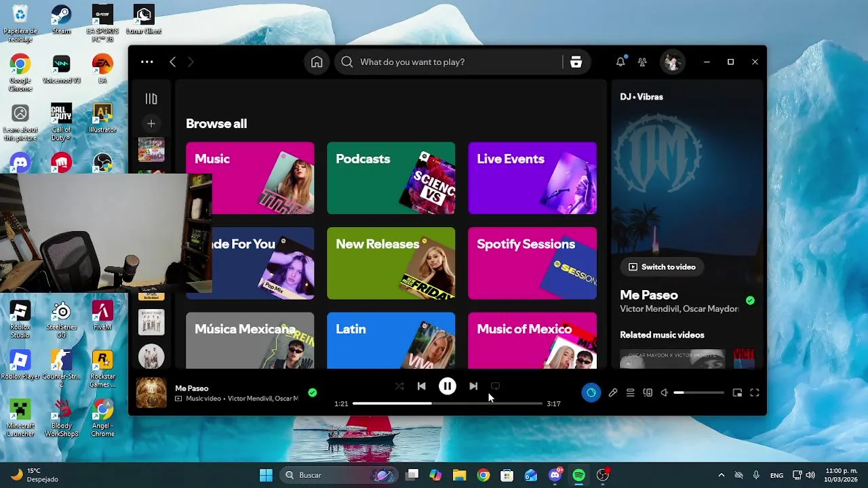Open Spotify notifications bell
This screenshot has width=868, height=488.
pyautogui.click(x=620, y=62)
